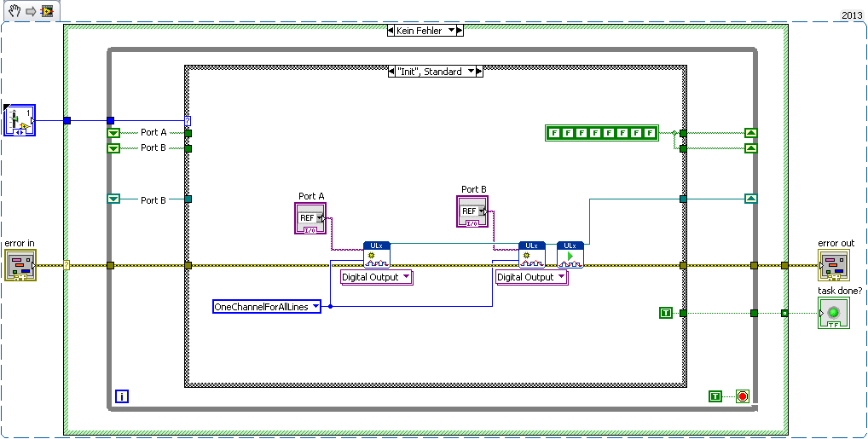Click the error in label text

click(20, 243)
